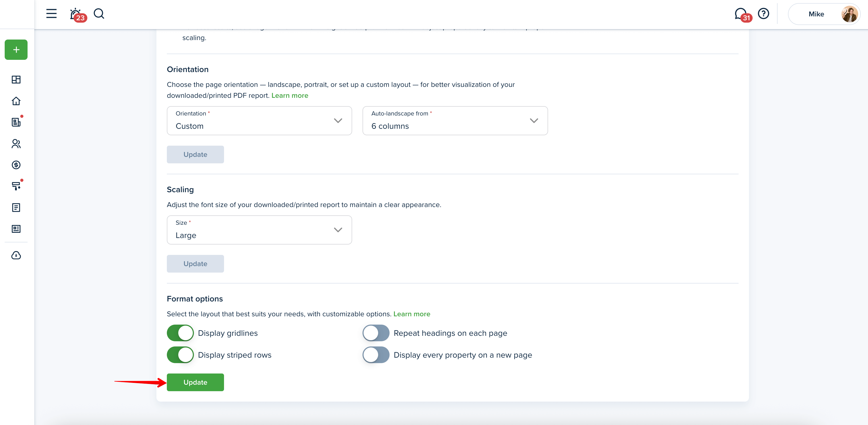Open the home icon in sidebar
Image resolution: width=868 pixels, height=425 pixels.
coord(16,101)
